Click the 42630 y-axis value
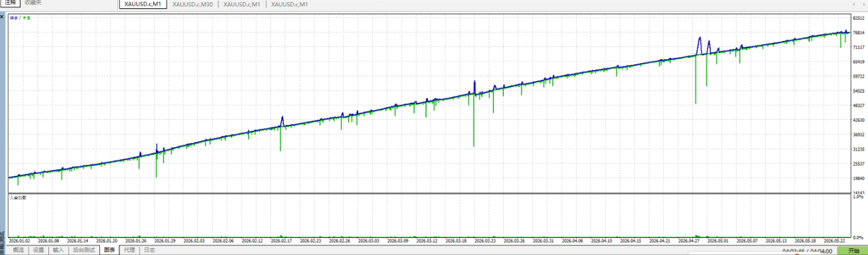868x255 pixels. tap(858, 120)
